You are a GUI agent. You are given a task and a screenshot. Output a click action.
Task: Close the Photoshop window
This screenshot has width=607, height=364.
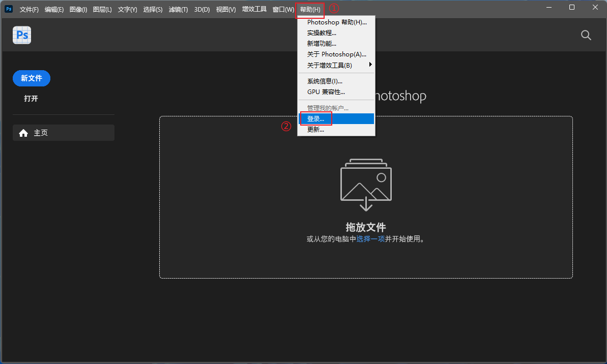(x=595, y=7)
